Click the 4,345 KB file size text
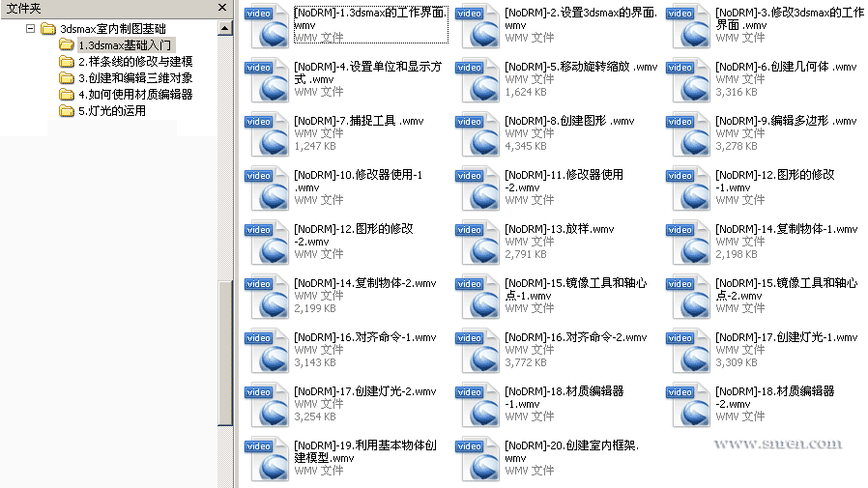868x488 pixels. pos(525,146)
